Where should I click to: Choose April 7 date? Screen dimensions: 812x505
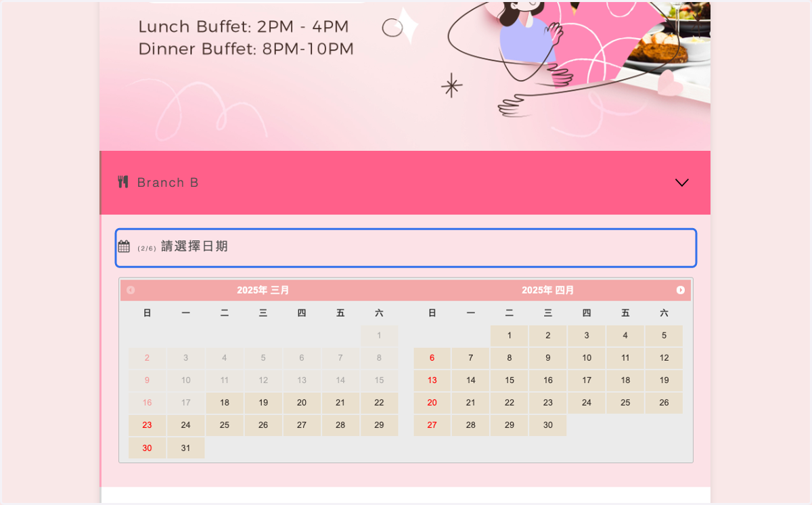coord(471,358)
